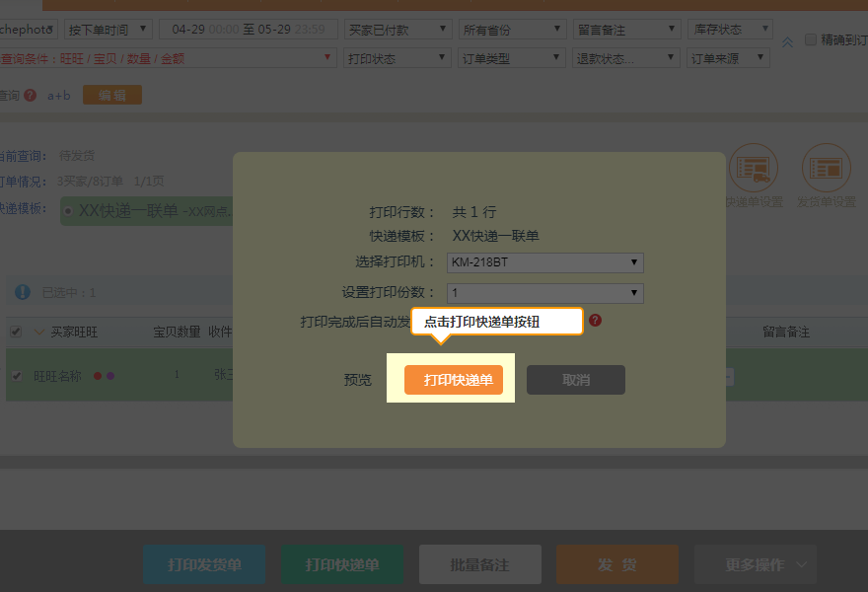Click the red dot beside 旺旺名称
This screenshot has height=592, width=868.
(x=98, y=376)
